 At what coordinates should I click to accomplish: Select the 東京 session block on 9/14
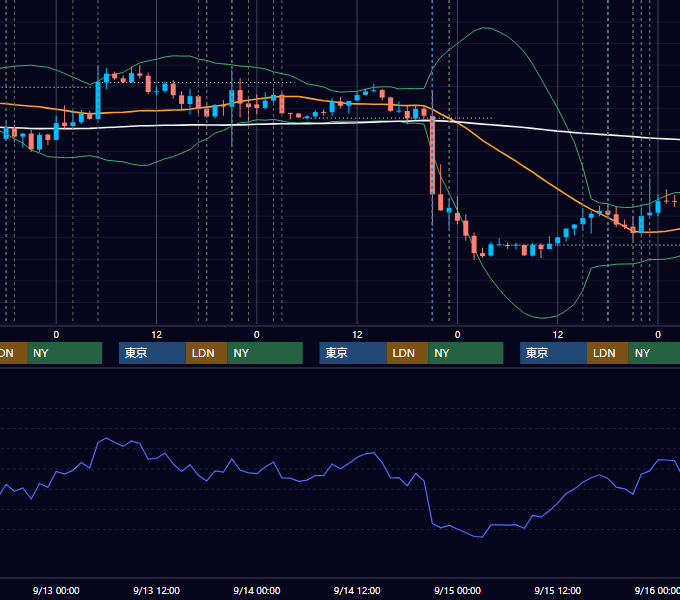point(353,353)
